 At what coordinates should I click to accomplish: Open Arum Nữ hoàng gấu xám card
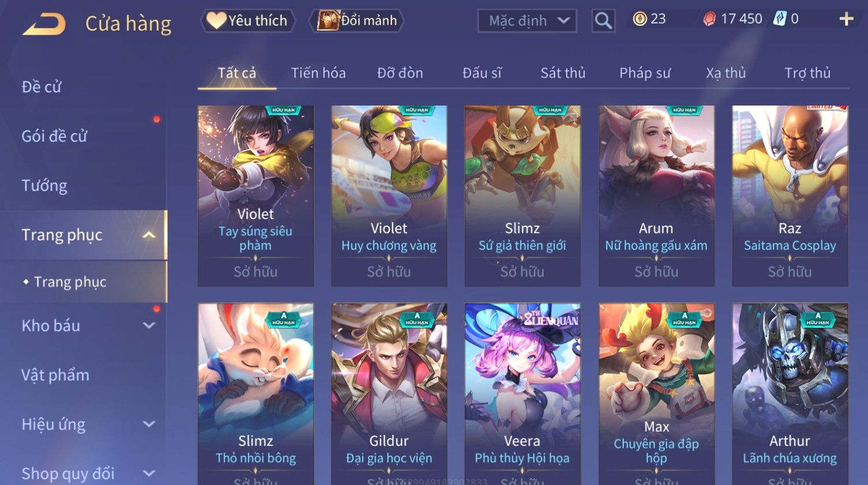[656, 195]
